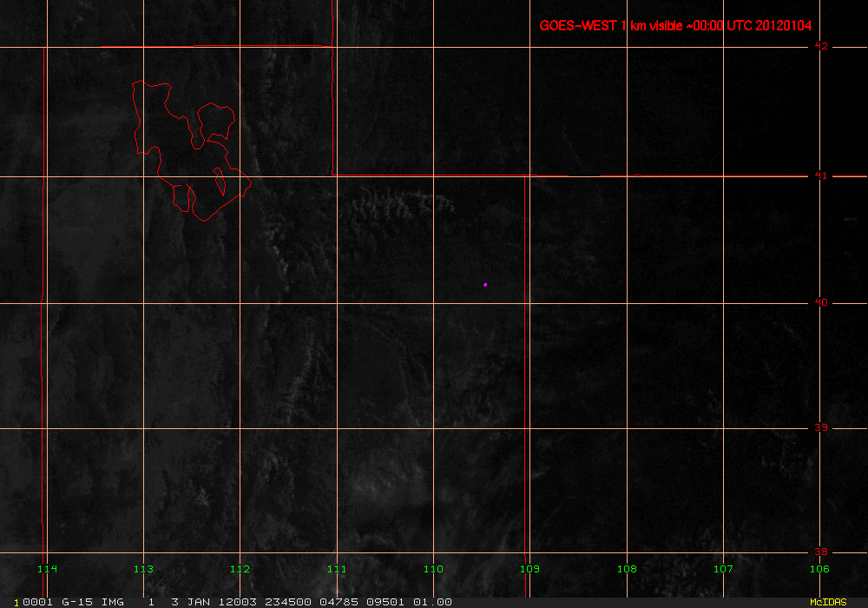Click longitude label 108

click(627, 569)
